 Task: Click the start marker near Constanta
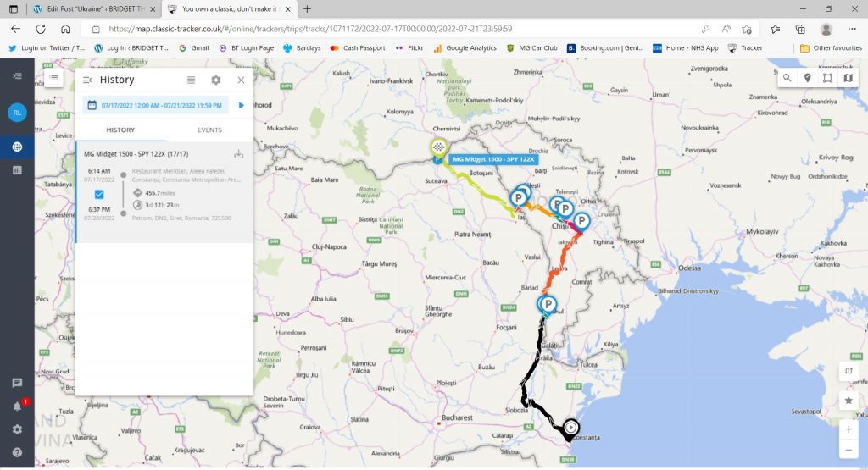[x=570, y=428]
